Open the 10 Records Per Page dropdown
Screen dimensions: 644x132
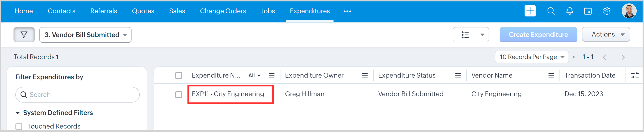click(531, 57)
